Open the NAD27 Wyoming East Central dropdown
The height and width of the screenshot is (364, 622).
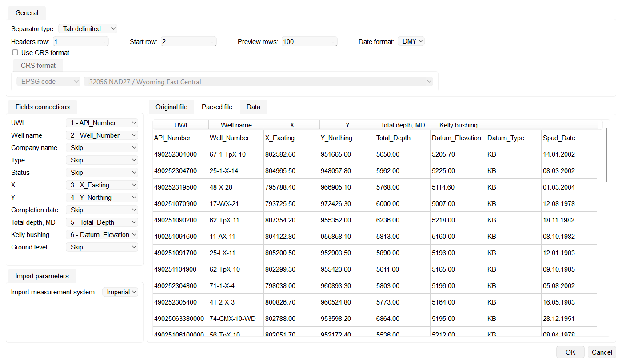[259, 82]
